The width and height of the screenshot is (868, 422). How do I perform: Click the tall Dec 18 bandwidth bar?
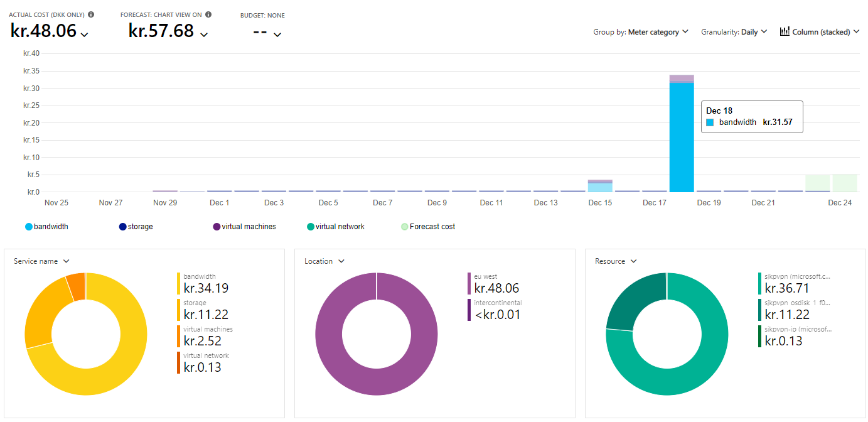point(682,138)
